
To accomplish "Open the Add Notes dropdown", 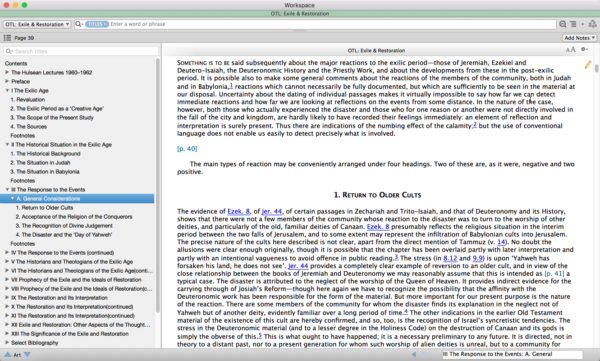I will [580, 38].
